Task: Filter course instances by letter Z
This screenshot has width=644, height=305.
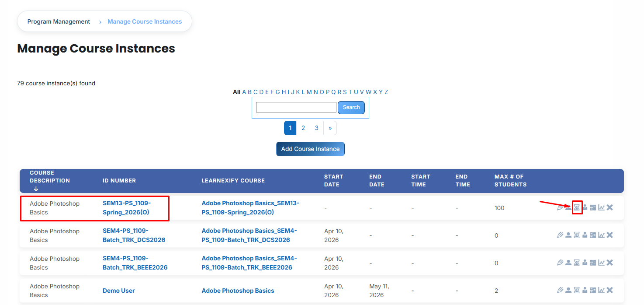Action: coord(386,92)
